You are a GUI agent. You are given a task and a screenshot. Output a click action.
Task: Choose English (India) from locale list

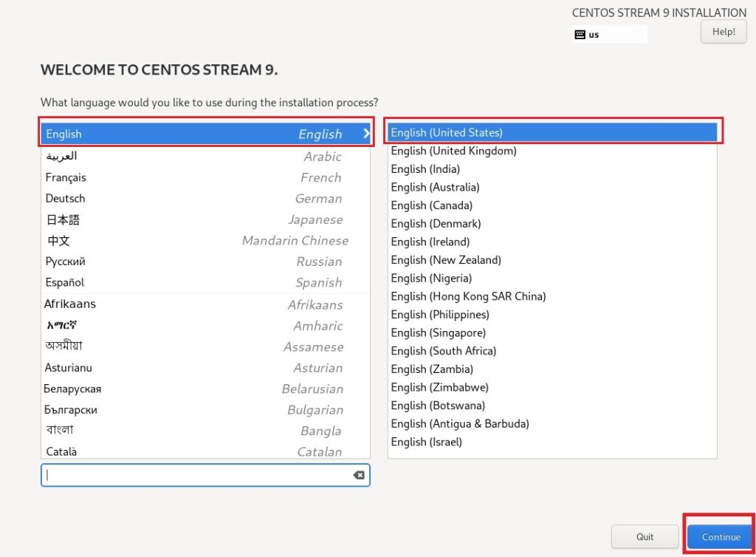coord(425,169)
